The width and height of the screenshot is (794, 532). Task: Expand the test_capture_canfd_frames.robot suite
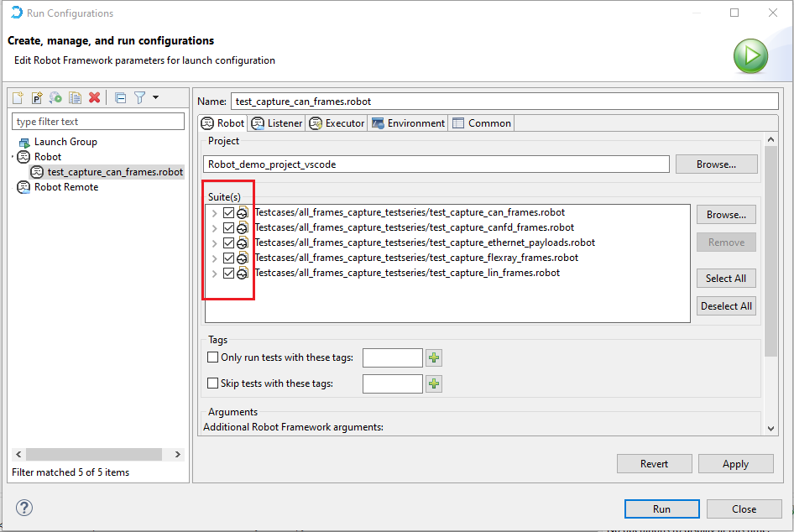(215, 228)
